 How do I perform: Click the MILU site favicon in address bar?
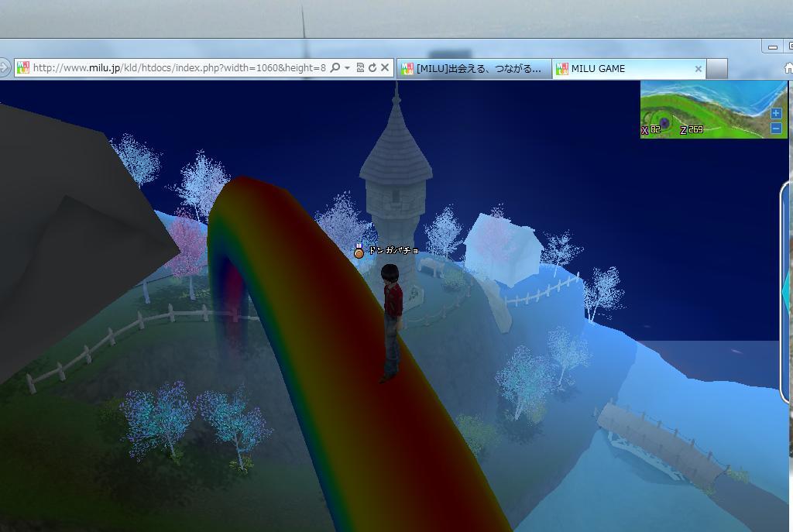22,68
